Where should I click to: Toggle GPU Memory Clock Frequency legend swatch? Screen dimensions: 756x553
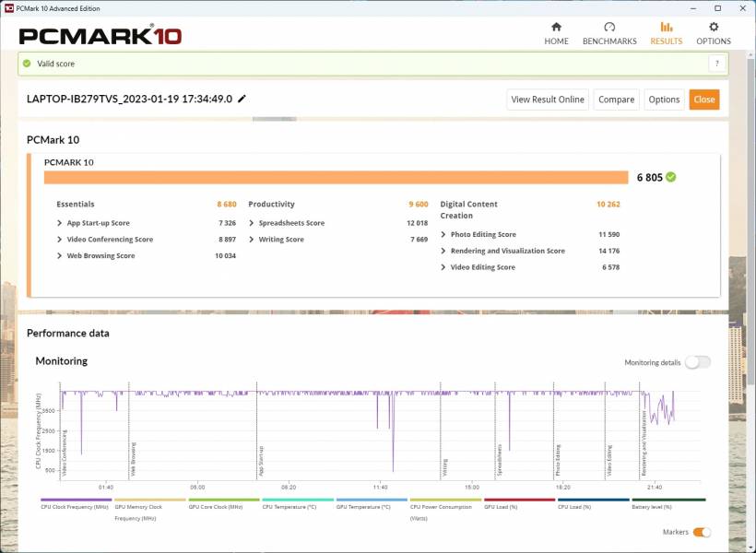click(150, 500)
